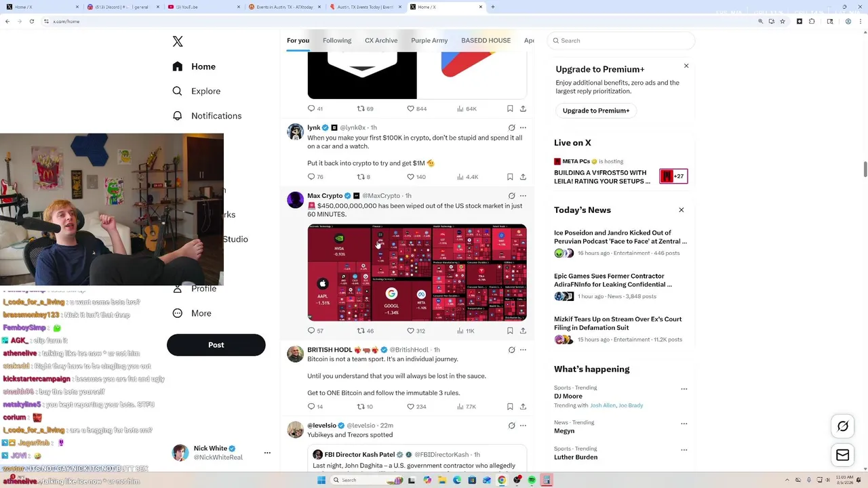868x488 pixels.
Task: Like BRITISH HODL's post with 234 likes
Action: 416,407
